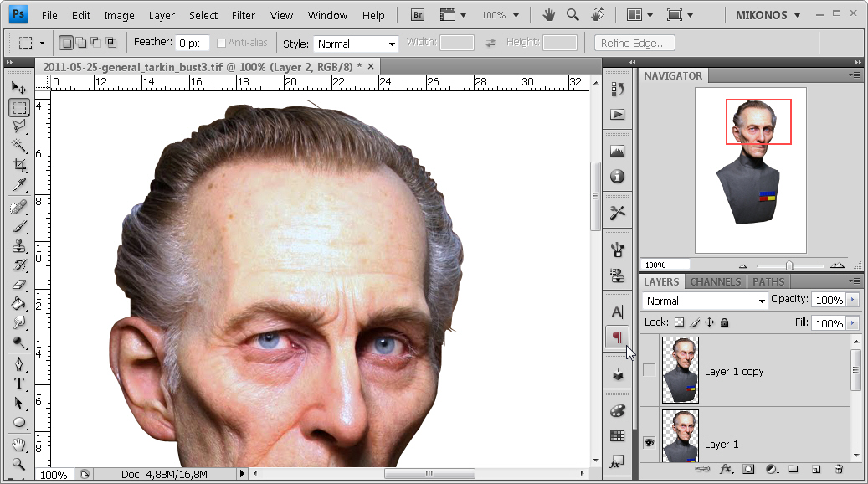Toggle Lock all padlock
Screen dimensions: 868x484
pyautogui.click(x=724, y=322)
